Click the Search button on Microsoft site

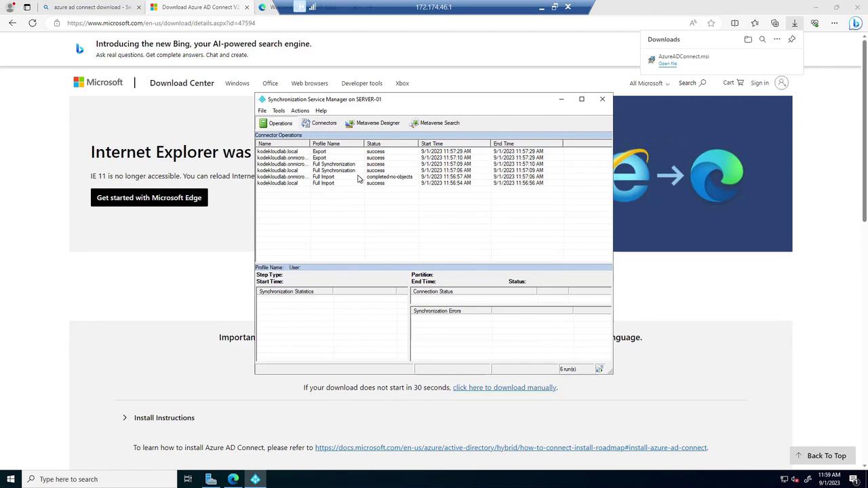coord(692,83)
